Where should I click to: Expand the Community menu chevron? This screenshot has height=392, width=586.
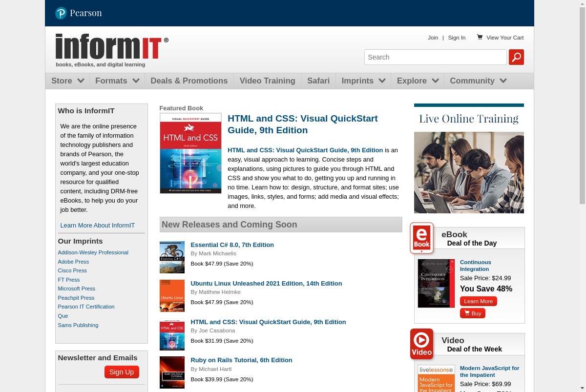pyautogui.click(x=503, y=81)
